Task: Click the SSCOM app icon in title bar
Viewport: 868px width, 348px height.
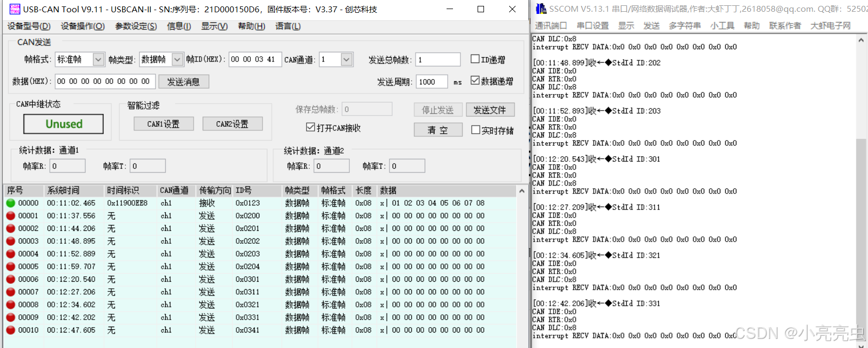Action: coord(541,9)
